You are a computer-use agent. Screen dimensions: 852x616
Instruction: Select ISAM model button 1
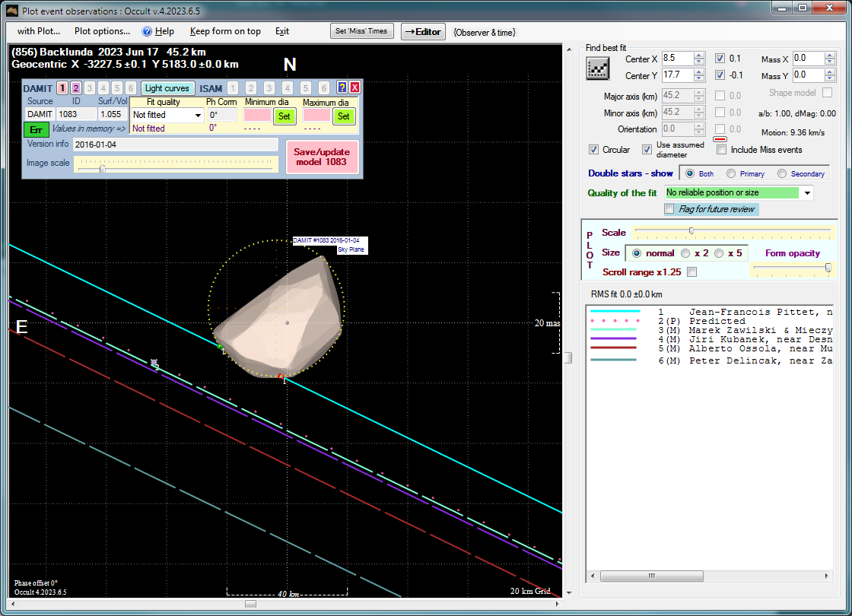tap(233, 88)
